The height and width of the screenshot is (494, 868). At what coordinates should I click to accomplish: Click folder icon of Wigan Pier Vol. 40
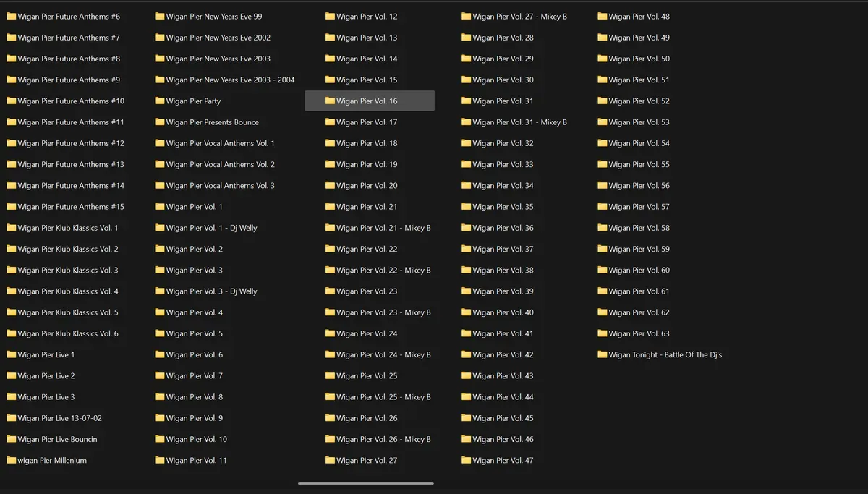point(466,312)
